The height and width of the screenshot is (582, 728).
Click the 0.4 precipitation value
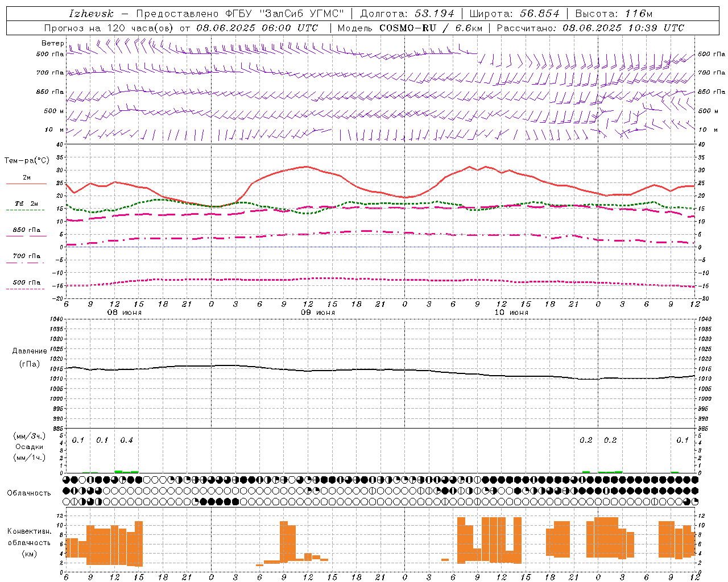point(126,440)
